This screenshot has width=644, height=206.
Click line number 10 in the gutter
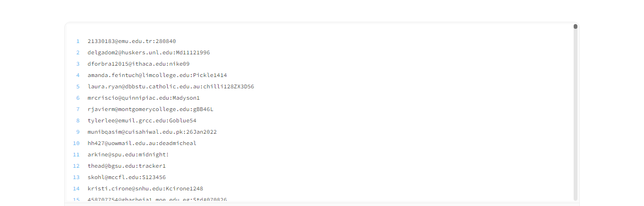[x=76, y=143]
